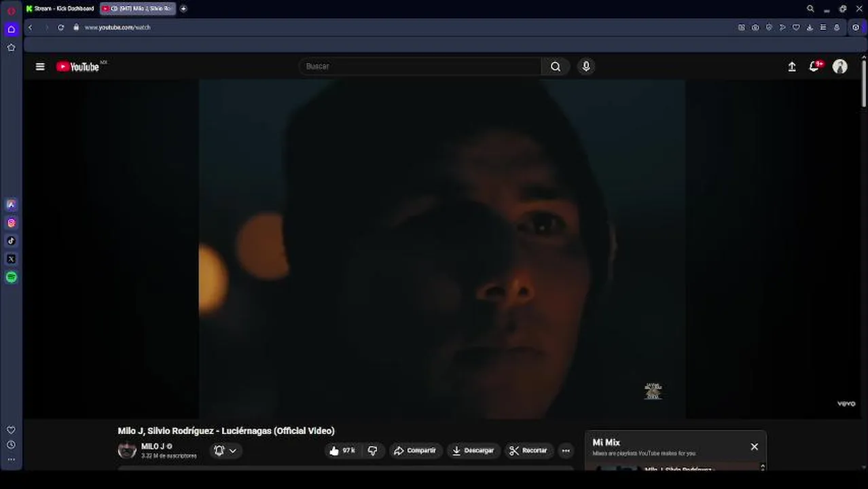The height and width of the screenshot is (489, 868).
Task: Open the address bar shield privacy icon
Action: tap(769, 27)
